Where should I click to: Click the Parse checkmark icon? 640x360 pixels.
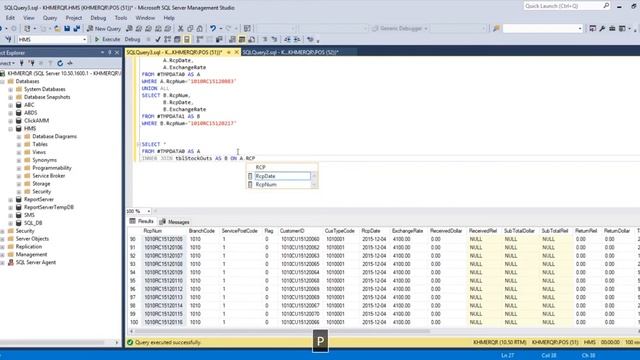[x=158, y=40]
